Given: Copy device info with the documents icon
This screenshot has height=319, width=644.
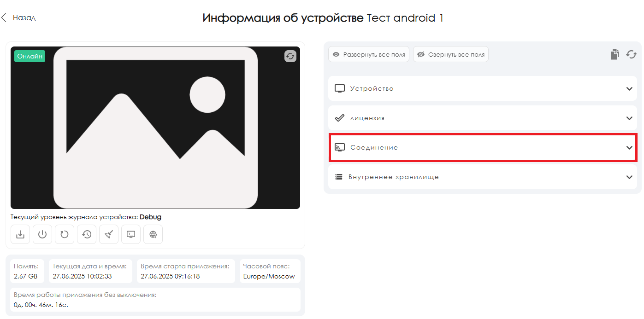Looking at the screenshot, I should click(x=614, y=54).
